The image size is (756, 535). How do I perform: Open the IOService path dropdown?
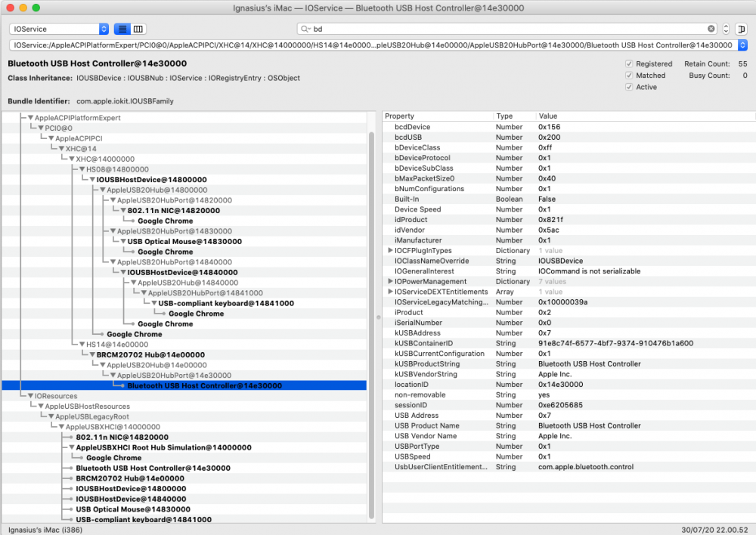coord(742,45)
